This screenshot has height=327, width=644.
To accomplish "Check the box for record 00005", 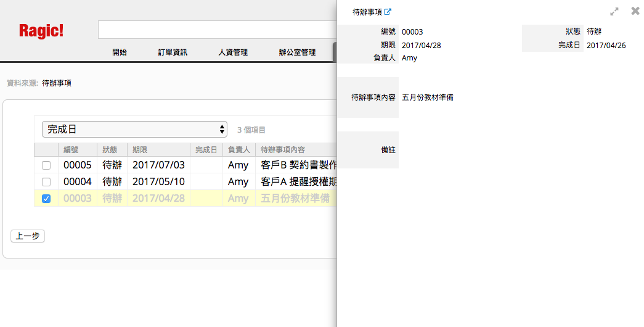I will click(46, 165).
